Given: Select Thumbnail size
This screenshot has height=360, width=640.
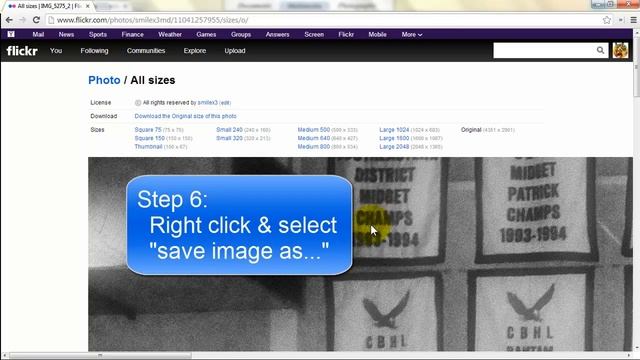Looking at the screenshot, I should (148, 147).
